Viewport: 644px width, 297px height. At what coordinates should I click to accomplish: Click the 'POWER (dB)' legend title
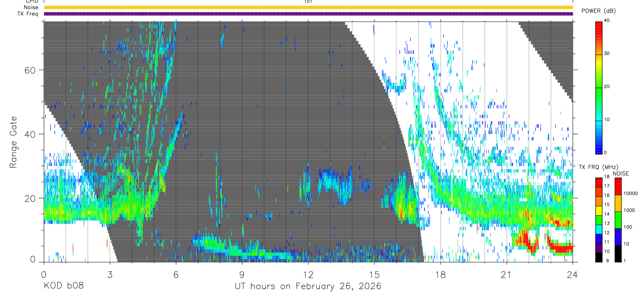coord(598,11)
